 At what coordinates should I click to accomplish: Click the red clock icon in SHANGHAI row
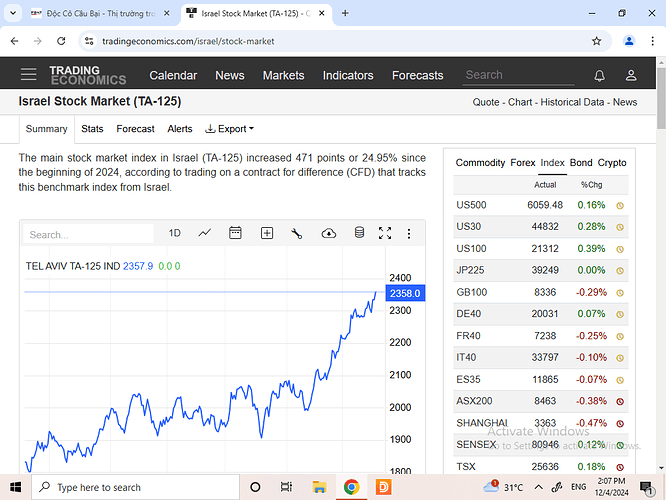tap(620, 424)
